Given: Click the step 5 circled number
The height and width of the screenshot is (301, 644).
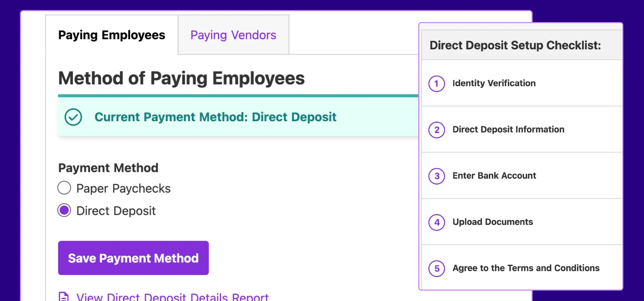Looking at the screenshot, I should click(x=437, y=269).
